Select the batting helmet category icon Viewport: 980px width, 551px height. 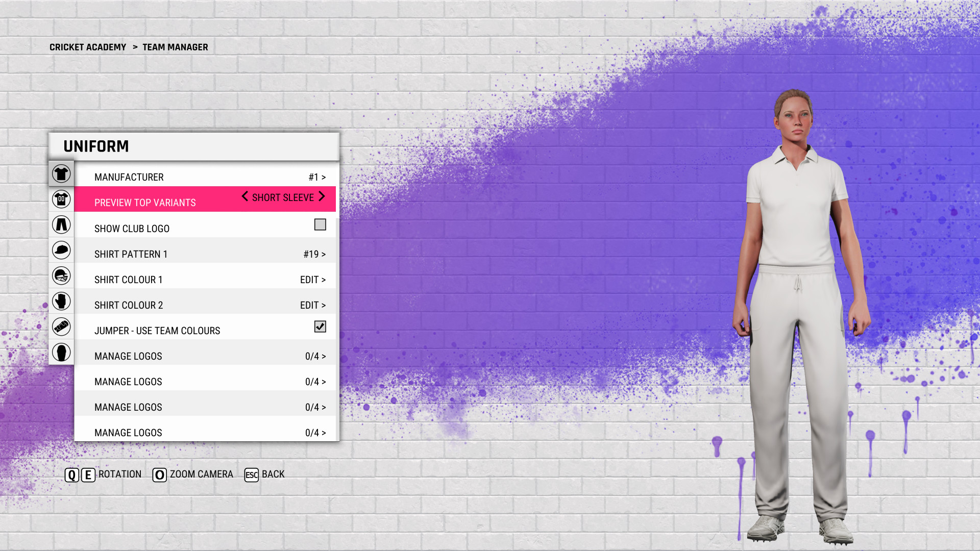(61, 275)
